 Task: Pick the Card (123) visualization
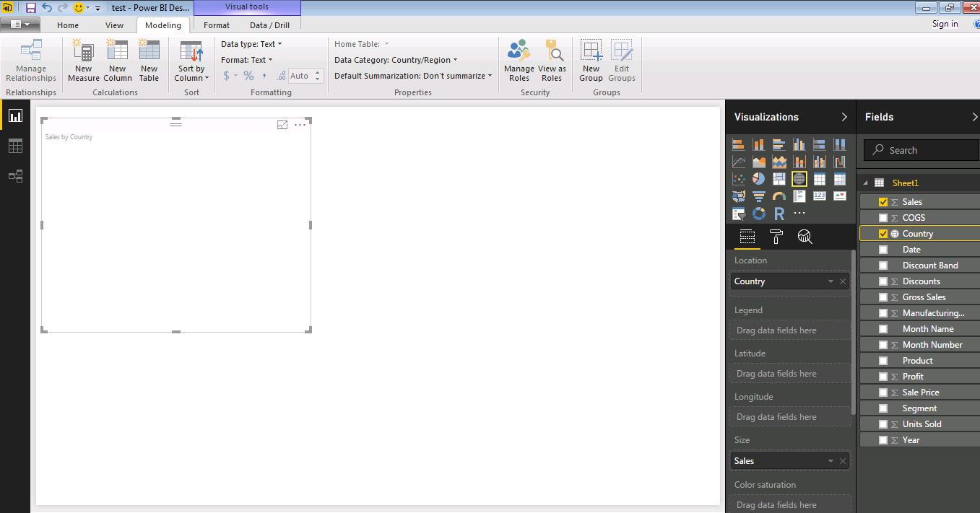click(819, 196)
